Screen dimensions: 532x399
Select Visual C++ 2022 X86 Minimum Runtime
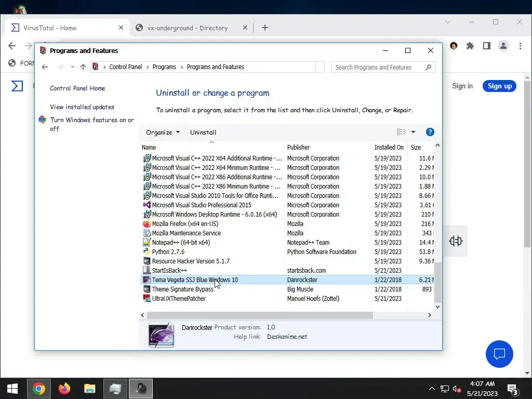[287, 187]
